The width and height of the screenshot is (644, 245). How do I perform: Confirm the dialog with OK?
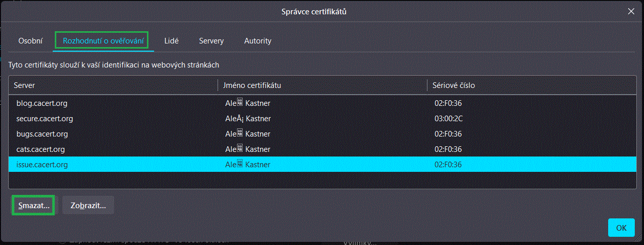[x=621, y=228]
